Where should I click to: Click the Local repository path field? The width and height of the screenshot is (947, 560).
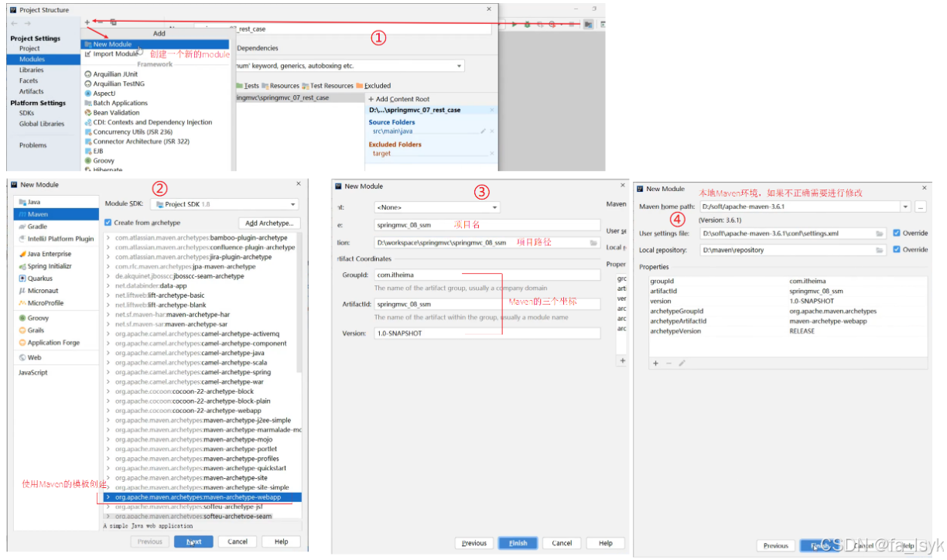click(x=794, y=250)
